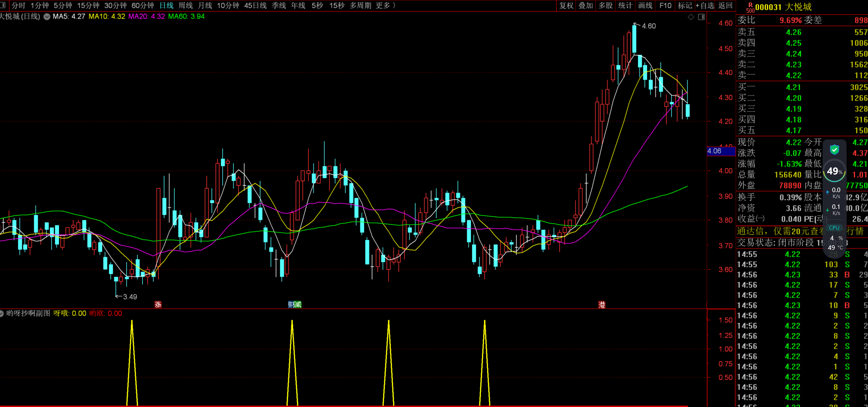Click the 卖五 price 4.26

pyautogui.click(x=793, y=32)
